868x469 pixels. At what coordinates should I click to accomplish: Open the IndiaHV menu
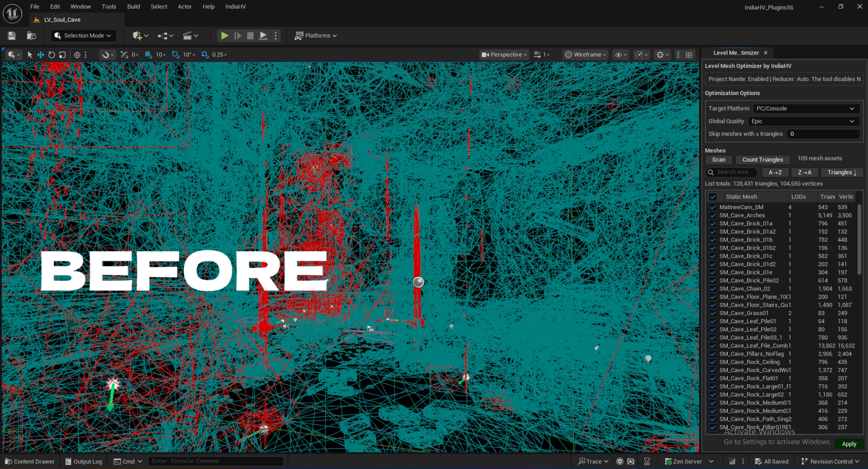tap(235, 7)
